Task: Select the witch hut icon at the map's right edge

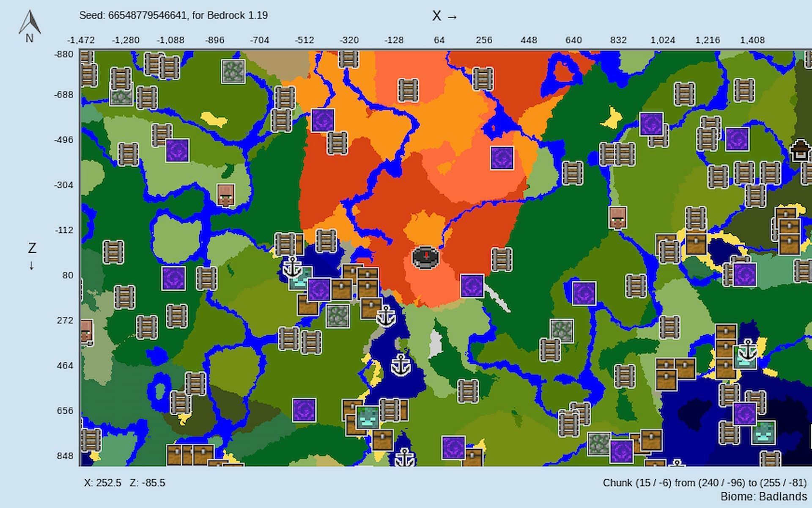Action: tap(800, 151)
